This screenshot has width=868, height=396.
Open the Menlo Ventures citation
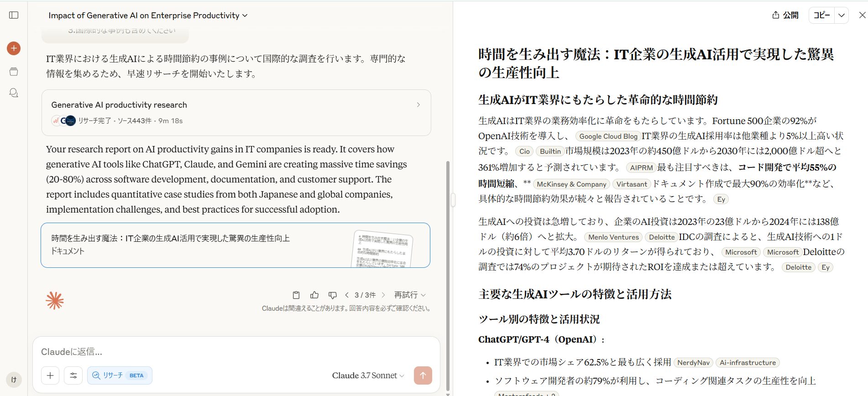pyautogui.click(x=613, y=237)
